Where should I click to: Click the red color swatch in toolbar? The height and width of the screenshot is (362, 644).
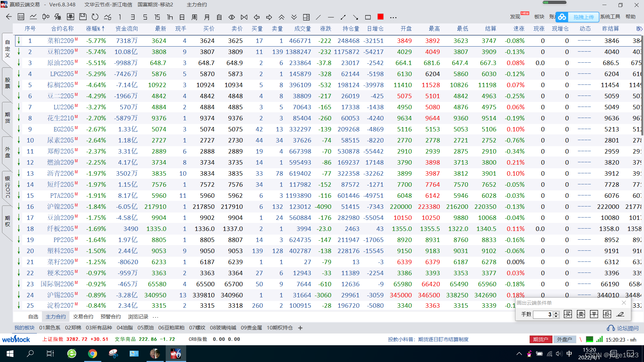380,16
